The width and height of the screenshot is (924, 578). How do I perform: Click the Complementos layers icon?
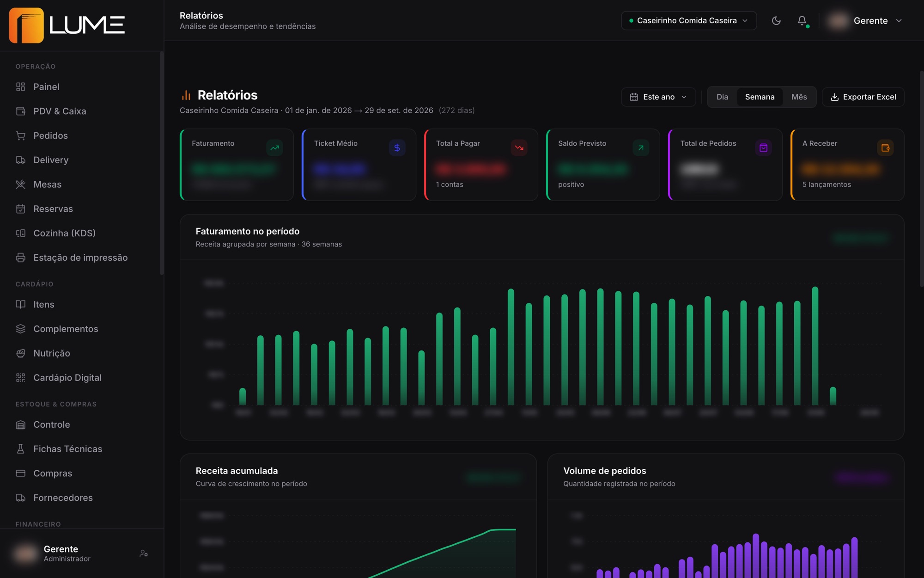click(x=20, y=329)
